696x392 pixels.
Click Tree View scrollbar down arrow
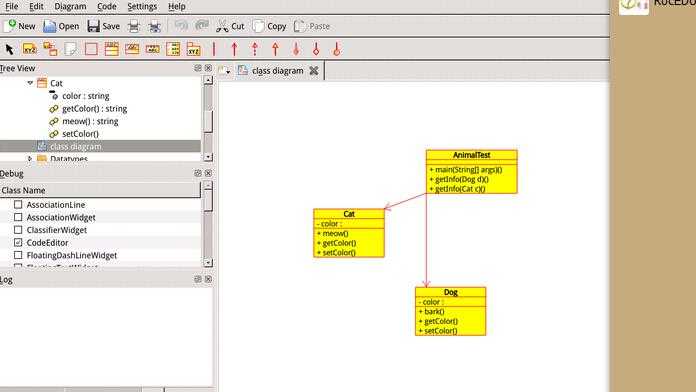(208, 157)
